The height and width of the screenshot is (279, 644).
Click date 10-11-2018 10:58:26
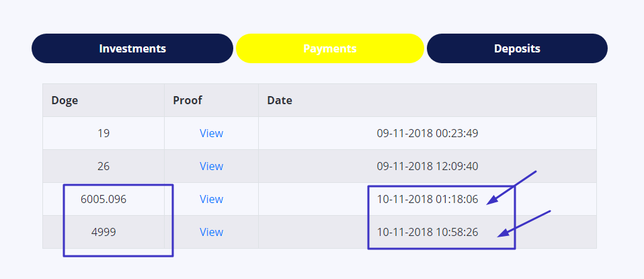[428, 232]
